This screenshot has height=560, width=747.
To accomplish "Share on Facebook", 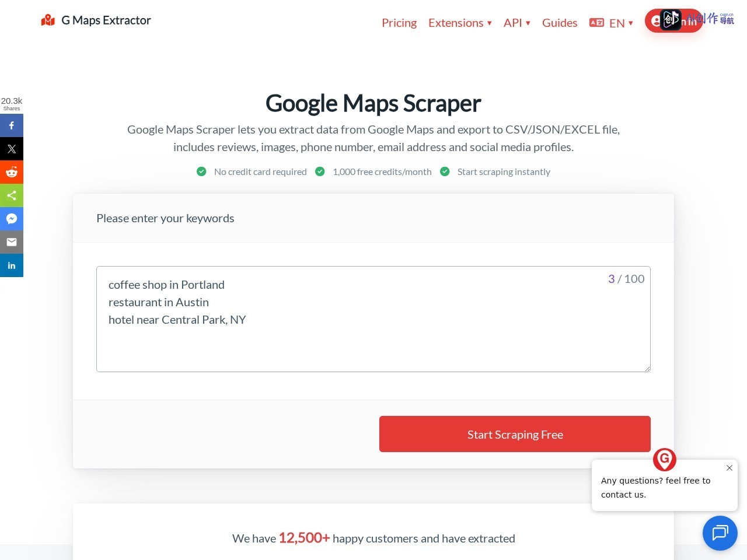I will pyautogui.click(x=12, y=125).
